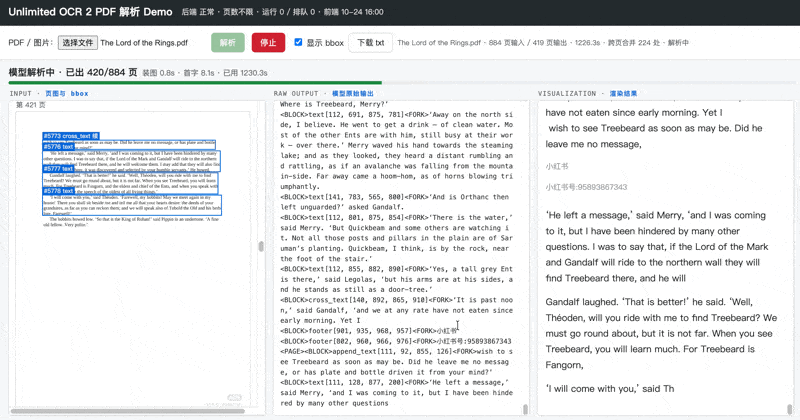Viewport: 800px width, 420px height.
Task: Click the 渲染结果 header label
Action: [623, 93]
